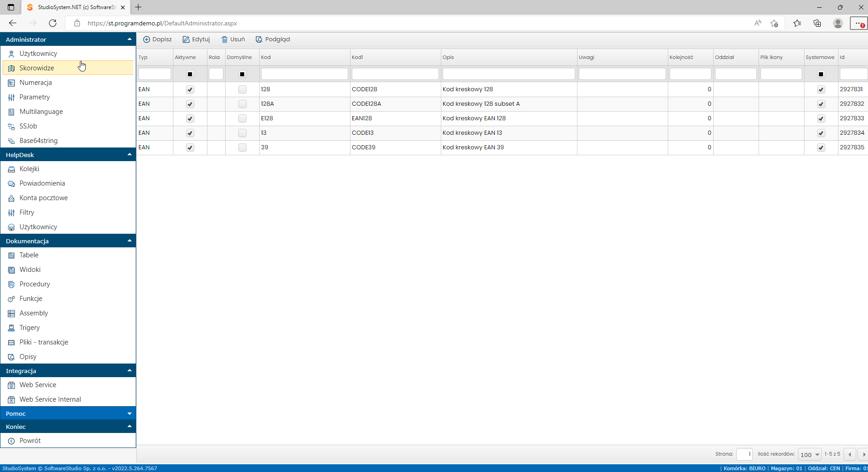Select Assembly in the Dokumentacja menu
Viewport: 868px width, 472px height.
pyautogui.click(x=34, y=313)
